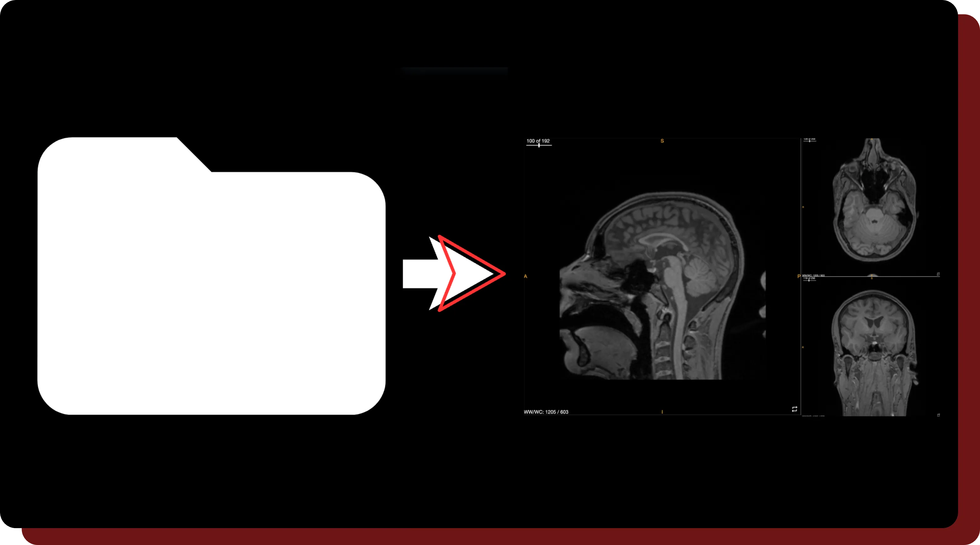Click the orange A marker left of sagittal view
980x545 pixels.
pos(525,276)
